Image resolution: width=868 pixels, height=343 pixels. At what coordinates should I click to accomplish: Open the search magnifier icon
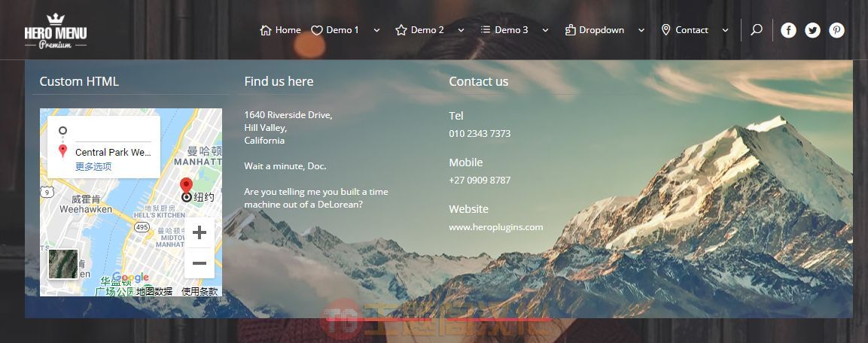757,30
